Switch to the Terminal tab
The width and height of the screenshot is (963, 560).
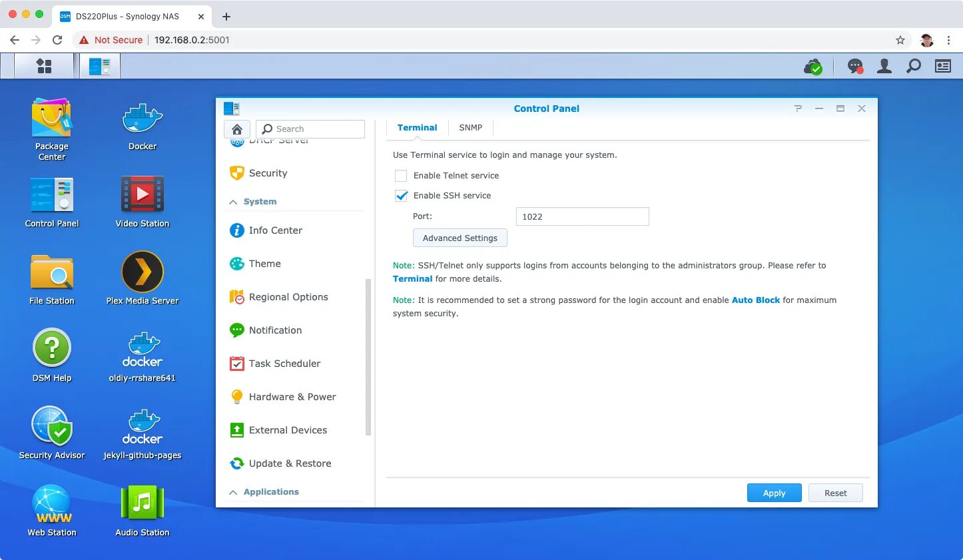pyautogui.click(x=418, y=128)
